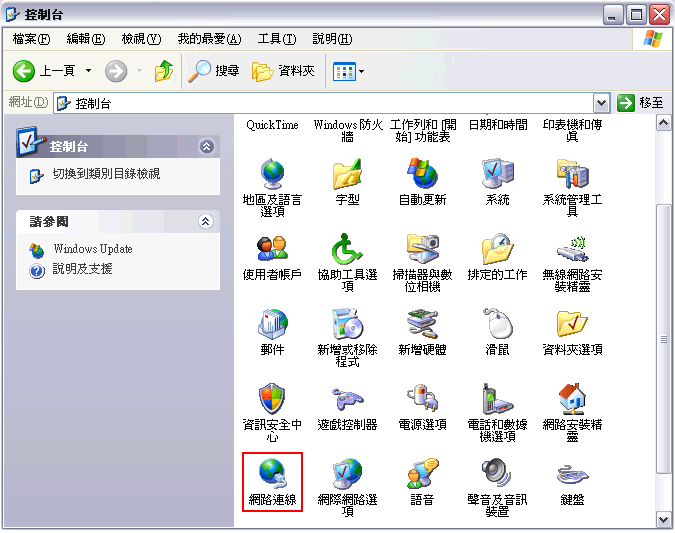Click the scrollbar up arrow
675x533 pixels.
pos(663,124)
